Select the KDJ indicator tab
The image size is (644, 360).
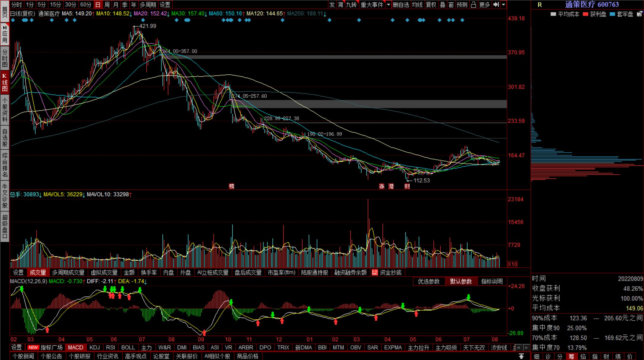tap(95, 347)
